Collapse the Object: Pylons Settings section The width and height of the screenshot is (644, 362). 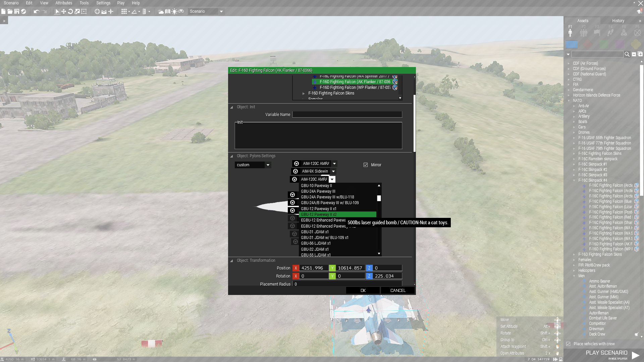coord(231,156)
